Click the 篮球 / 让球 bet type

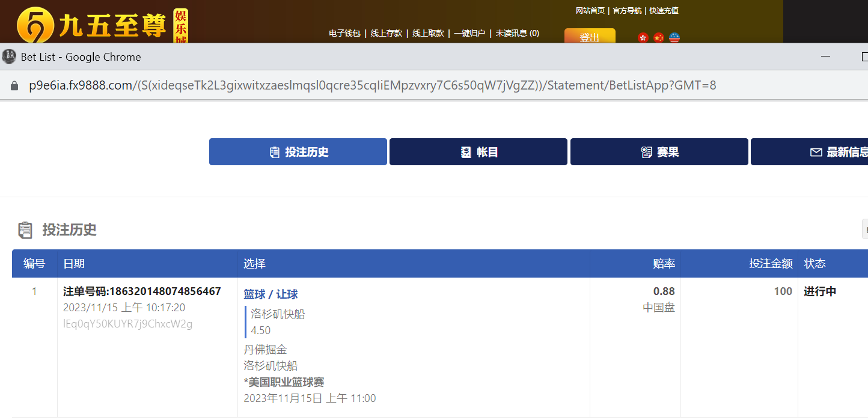pos(270,294)
